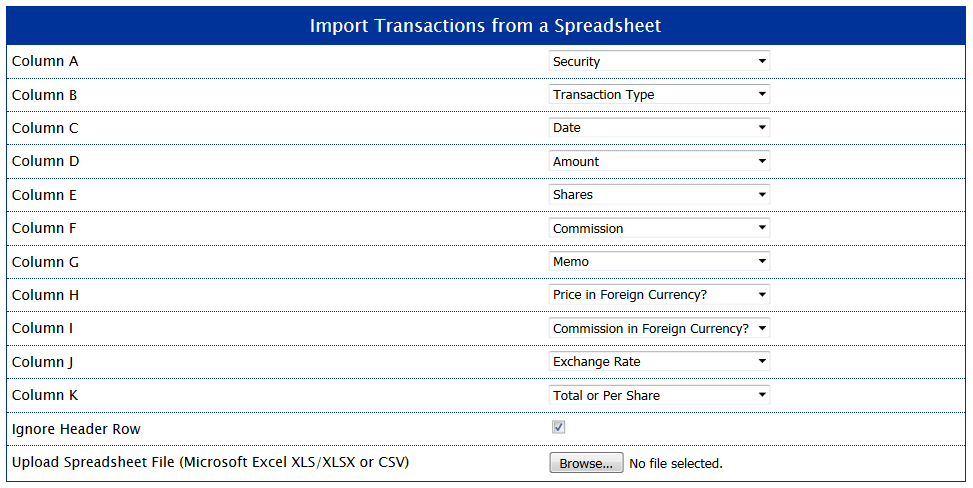Viewport: 973px width, 488px height.
Task: Open the Column F Commission dropdown
Action: (x=659, y=228)
